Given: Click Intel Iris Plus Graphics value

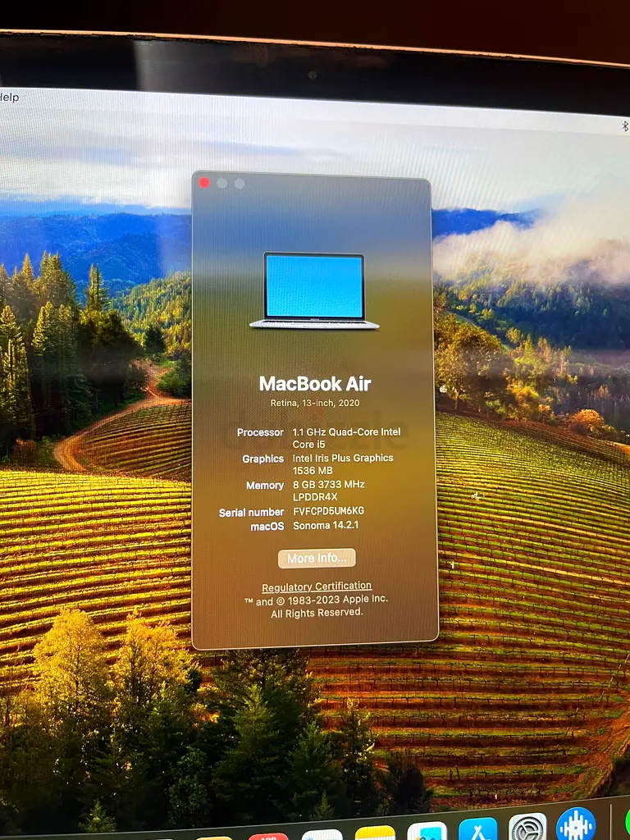Looking at the screenshot, I should (343, 464).
